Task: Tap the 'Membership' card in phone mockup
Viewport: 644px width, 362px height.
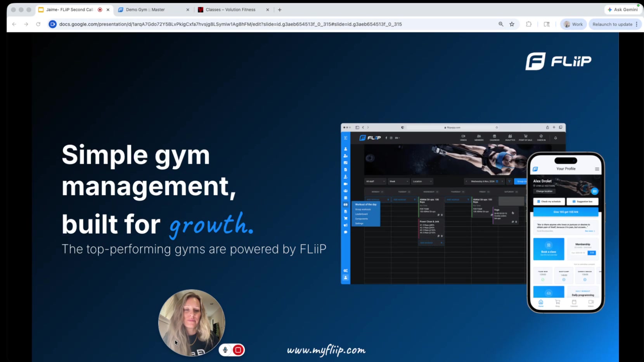Action: point(582,249)
